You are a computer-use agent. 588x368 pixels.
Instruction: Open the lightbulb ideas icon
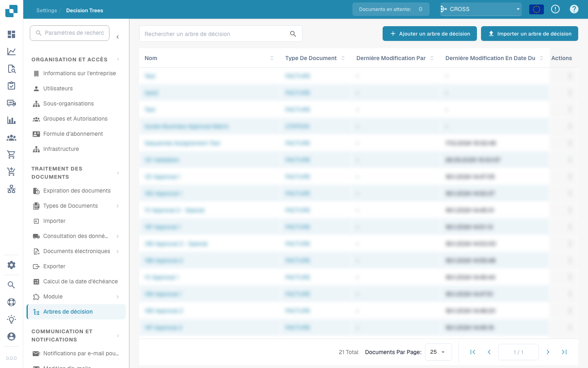[x=11, y=319]
